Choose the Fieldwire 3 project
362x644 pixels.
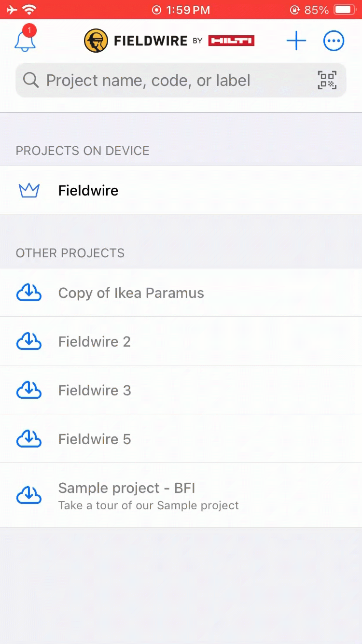95,391
